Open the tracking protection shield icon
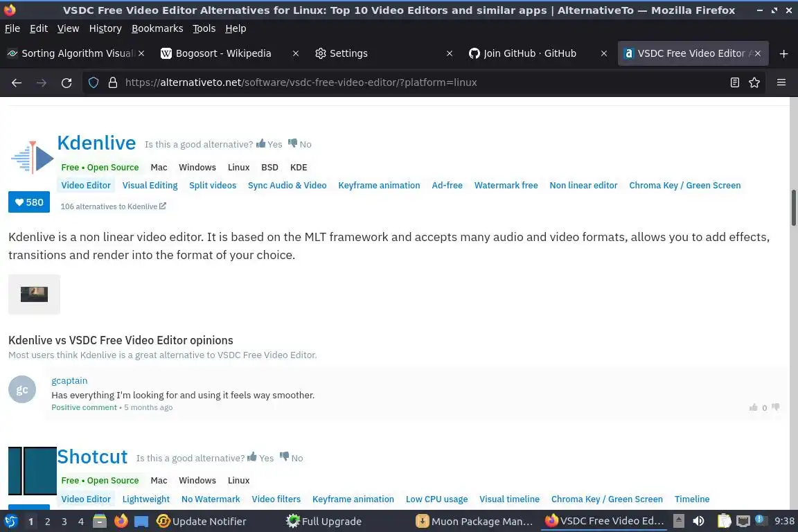This screenshot has height=532, width=798. [93, 82]
